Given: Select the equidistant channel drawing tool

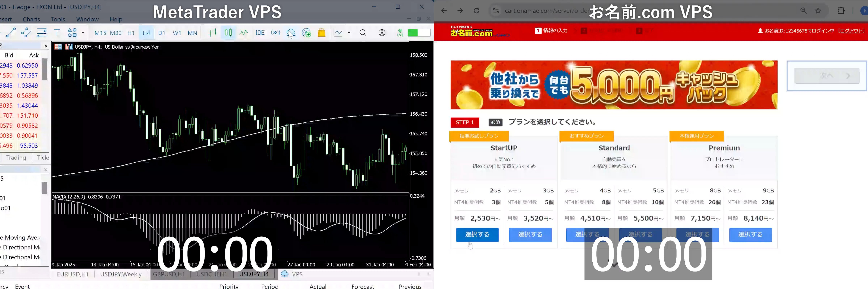Looking at the screenshot, I should (26, 33).
